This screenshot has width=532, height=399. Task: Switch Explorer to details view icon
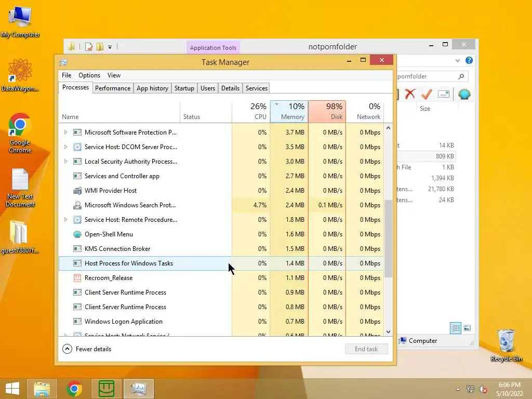coord(456,328)
